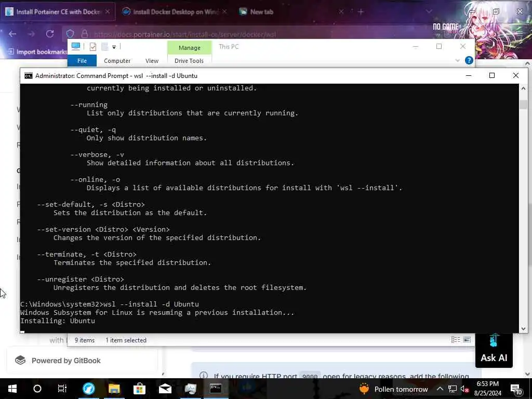This screenshot has height=399, width=532.
Task: Open the Drive Tools ribbon tab
Action: [x=189, y=61]
